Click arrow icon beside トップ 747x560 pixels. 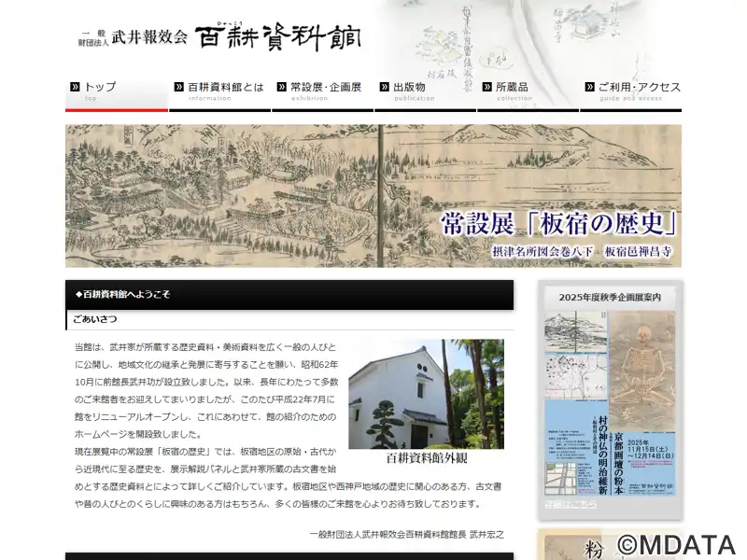click(75, 87)
